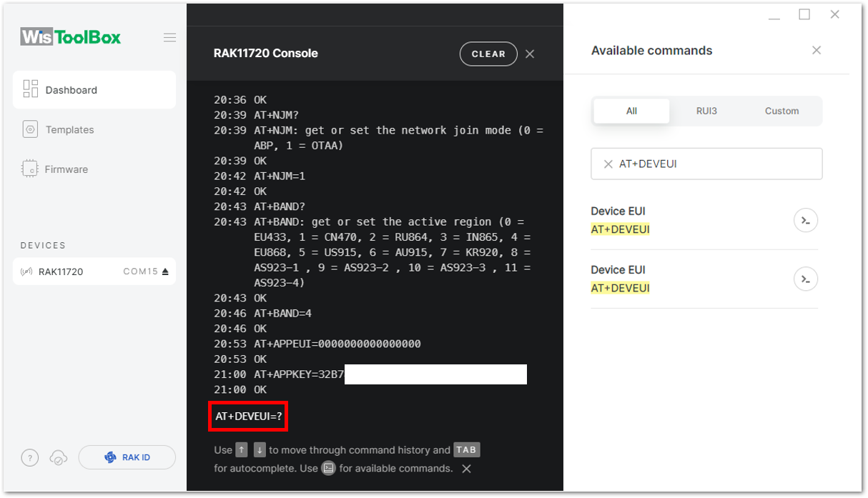Click the RAK ID button

(127, 457)
